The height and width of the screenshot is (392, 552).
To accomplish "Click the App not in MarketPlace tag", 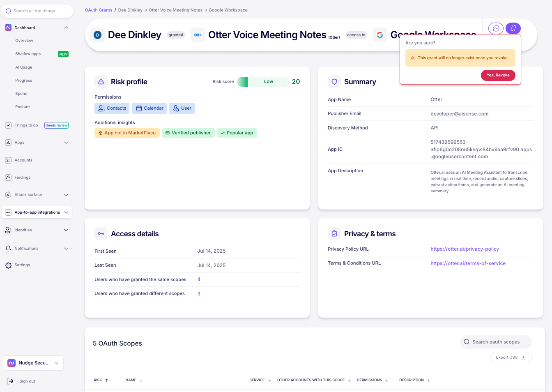I will click(x=127, y=133).
